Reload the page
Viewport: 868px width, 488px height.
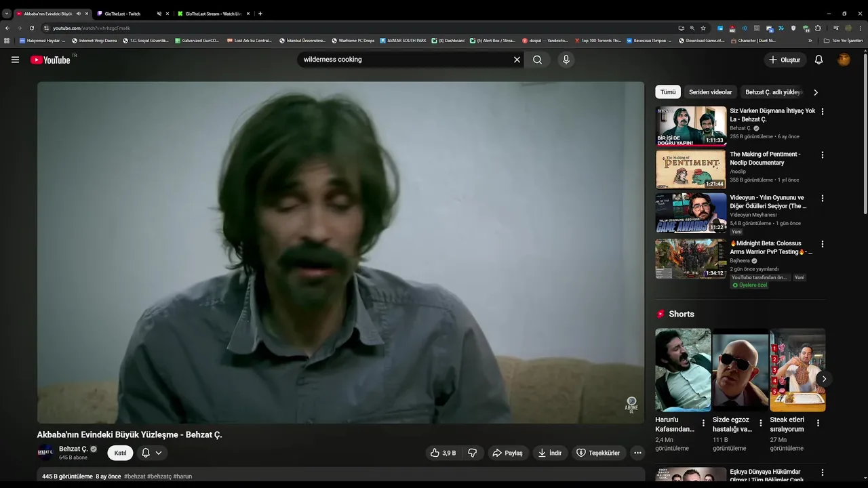pyautogui.click(x=31, y=28)
